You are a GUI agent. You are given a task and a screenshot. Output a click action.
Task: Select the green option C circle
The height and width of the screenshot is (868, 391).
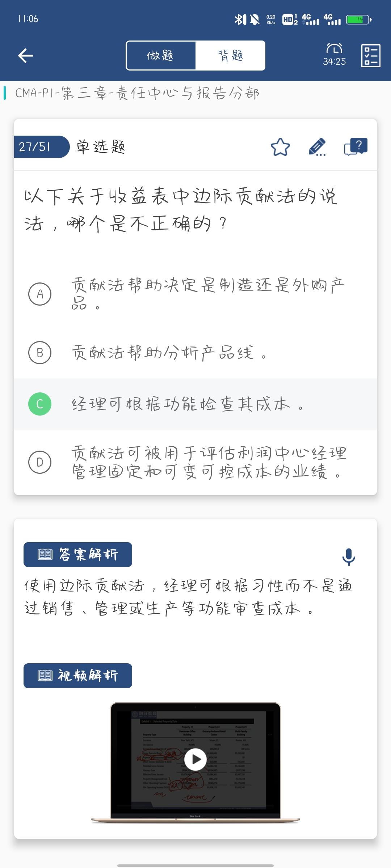[x=40, y=404]
